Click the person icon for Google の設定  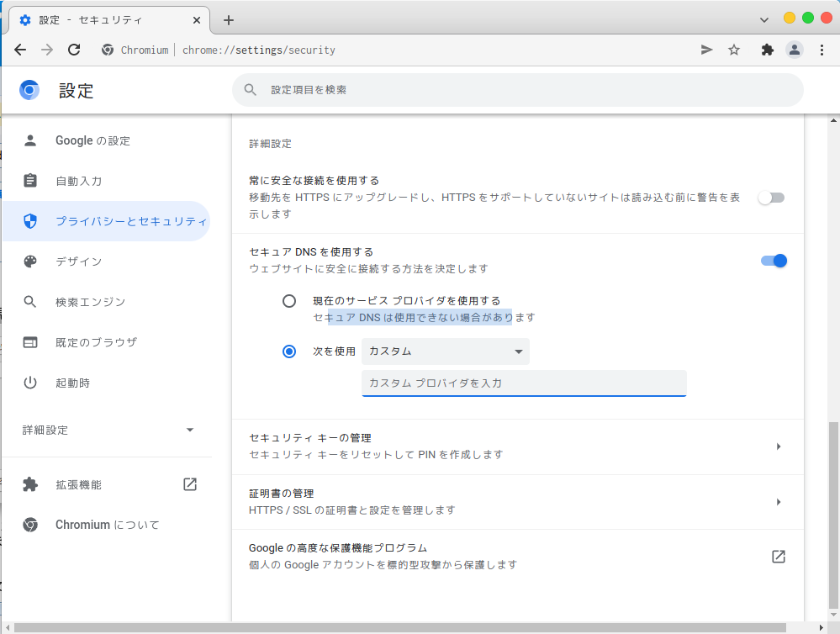pyautogui.click(x=30, y=140)
